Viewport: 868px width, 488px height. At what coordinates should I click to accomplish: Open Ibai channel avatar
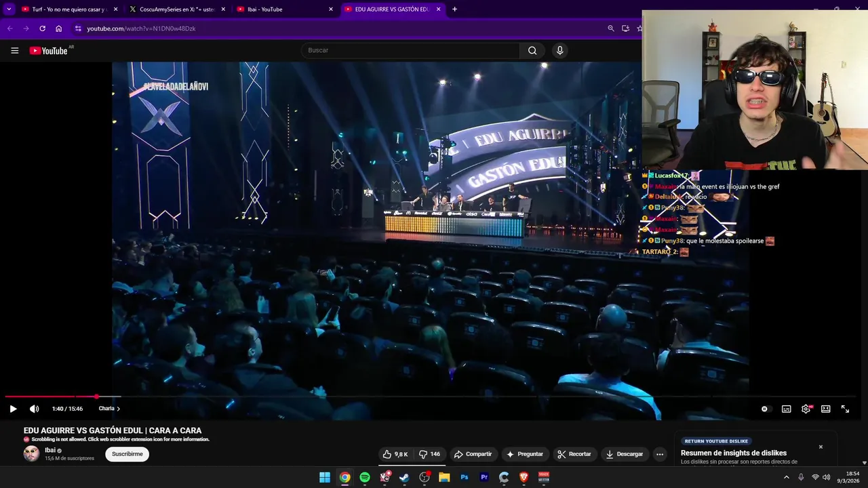pyautogui.click(x=31, y=454)
